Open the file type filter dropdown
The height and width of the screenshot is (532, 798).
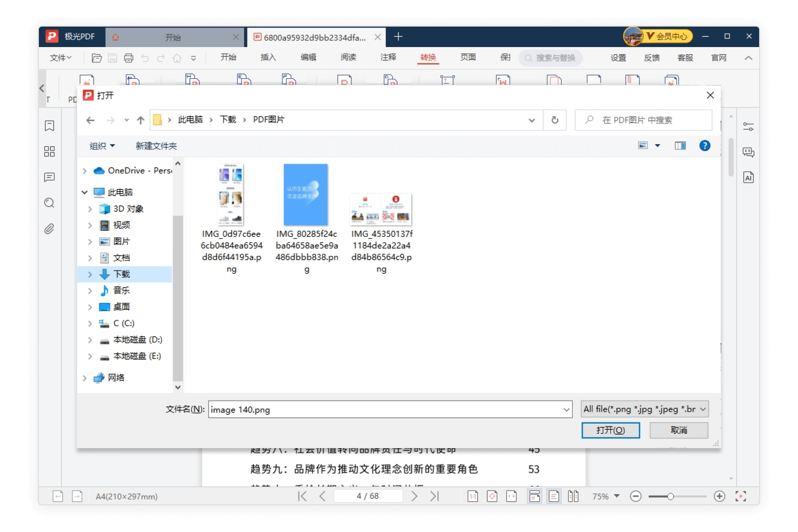pos(645,409)
